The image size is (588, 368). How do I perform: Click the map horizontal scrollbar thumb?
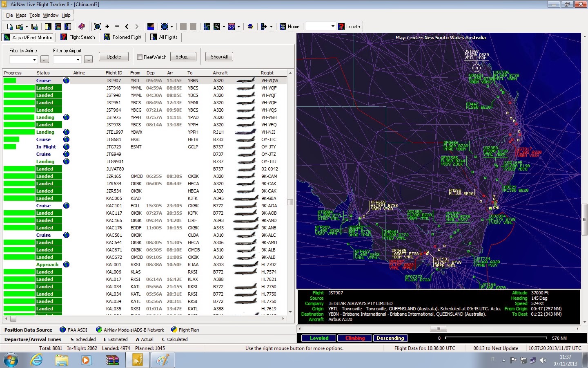tap(438, 329)
